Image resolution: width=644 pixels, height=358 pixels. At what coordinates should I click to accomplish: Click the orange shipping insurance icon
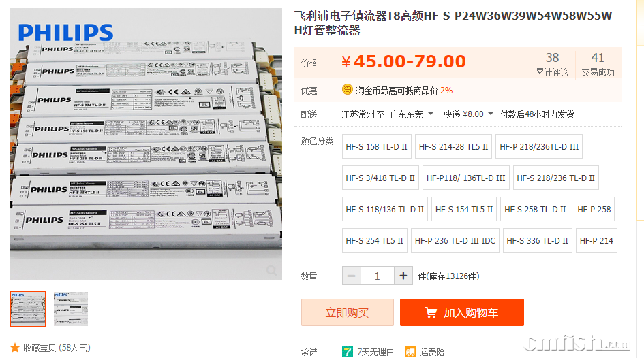[410, 352]
